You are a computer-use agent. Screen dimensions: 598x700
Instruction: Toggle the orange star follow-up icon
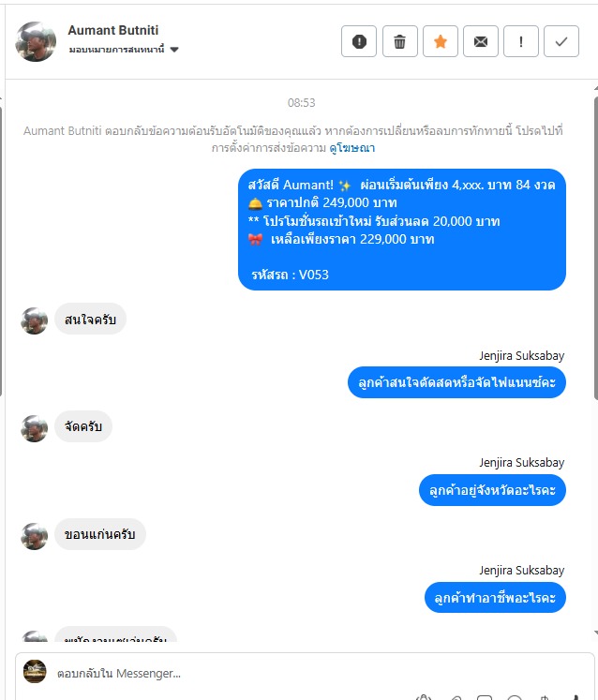441,41
